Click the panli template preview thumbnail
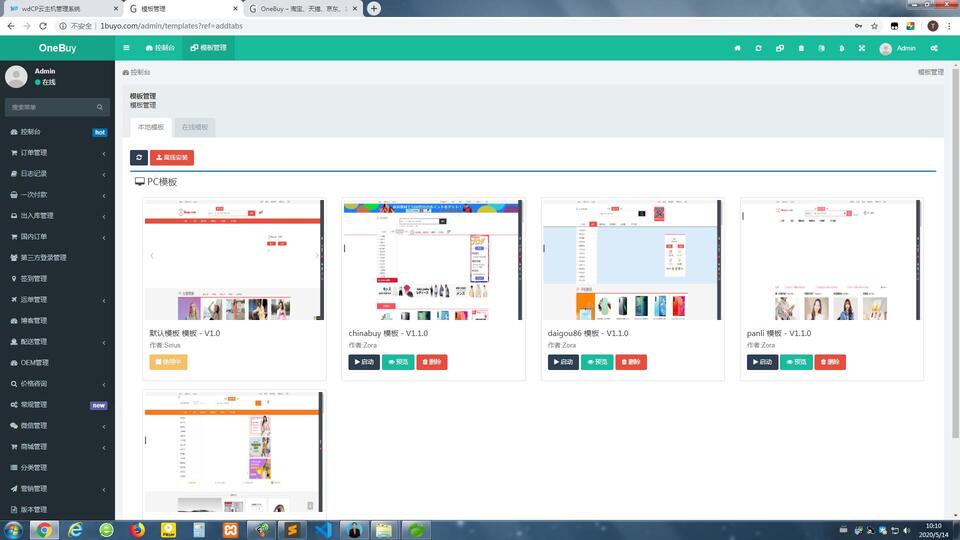This screenshot has height=540, width=960. point(831,260)
